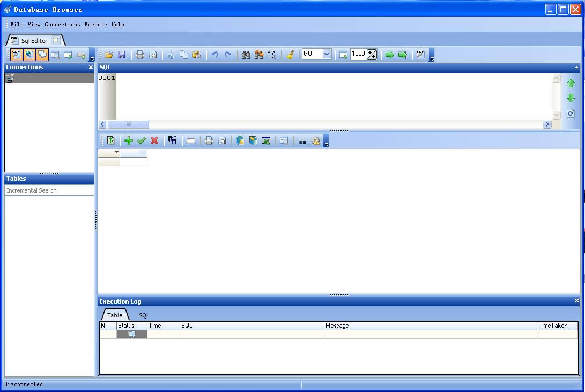The image size is (585, 392).
Task: Open the GO statement separator dropdown
Action: (327, 54)
